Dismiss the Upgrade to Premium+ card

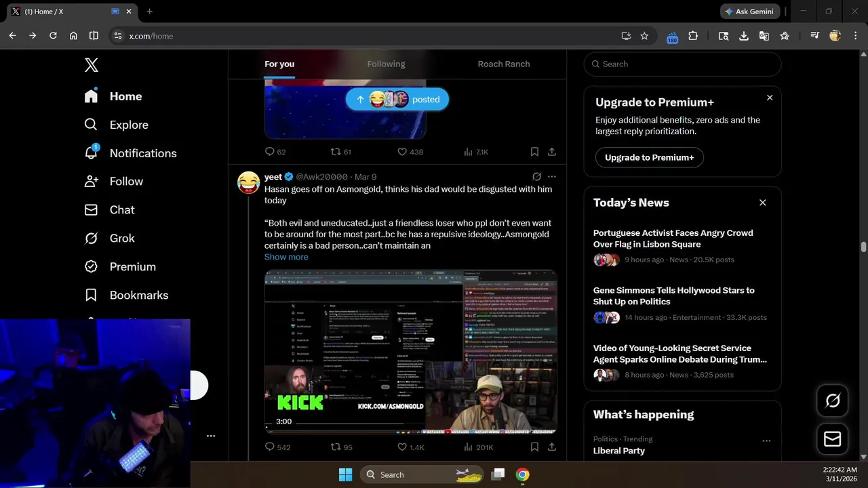click(x=770, y=98)
